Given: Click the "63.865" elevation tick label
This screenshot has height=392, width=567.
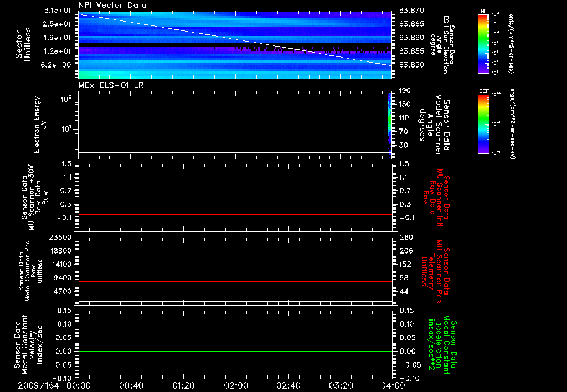Looking at the screenshot, I should pos(411,24).
